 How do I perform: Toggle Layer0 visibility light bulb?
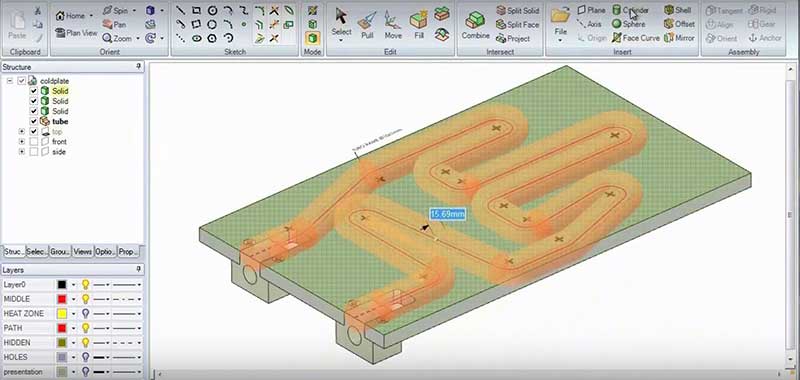coord(86,285)
